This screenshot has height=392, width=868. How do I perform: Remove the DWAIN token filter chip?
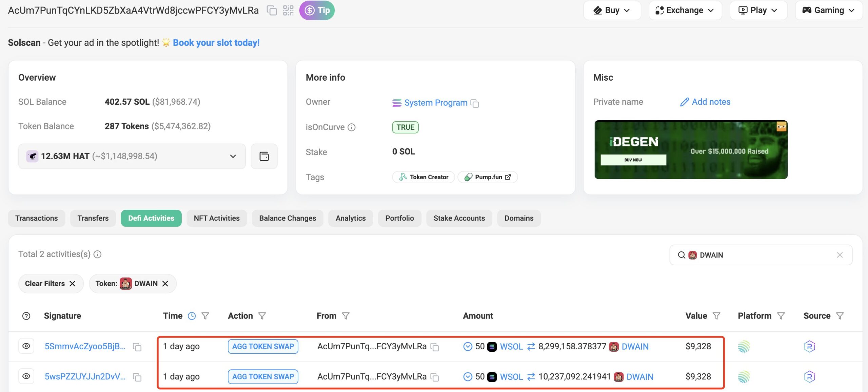[165, 284]
